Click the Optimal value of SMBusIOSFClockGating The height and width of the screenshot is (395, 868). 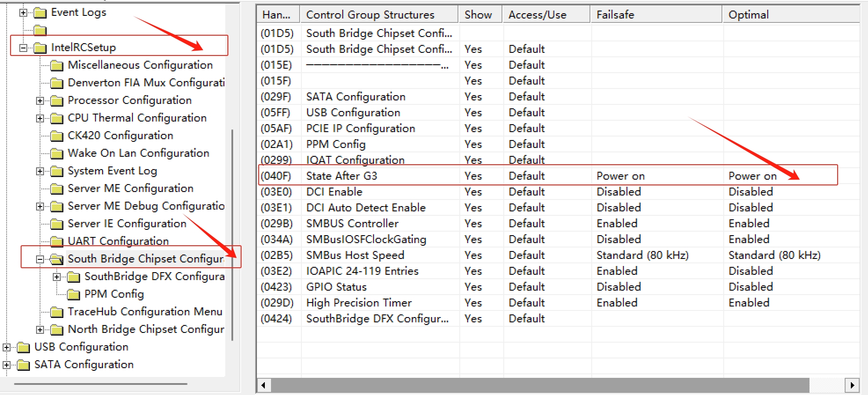(x=749, y=240)
